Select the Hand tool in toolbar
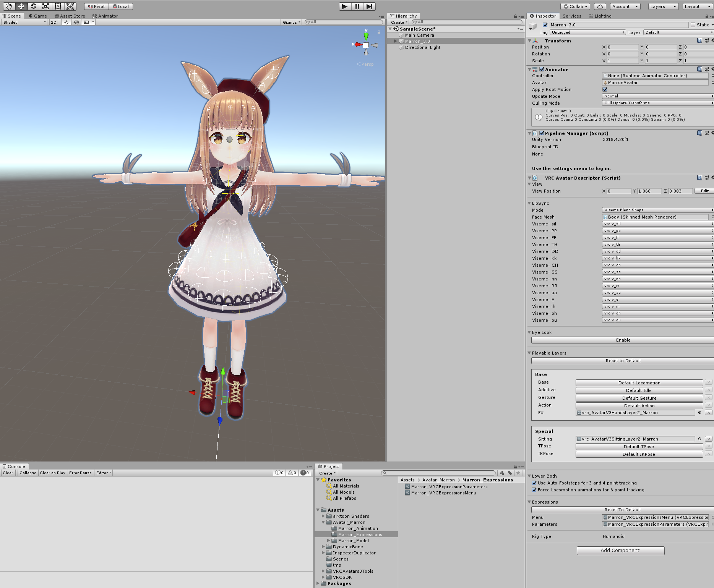Image resolution: width=714 pixels, height=588 pixels. point(9,6)
